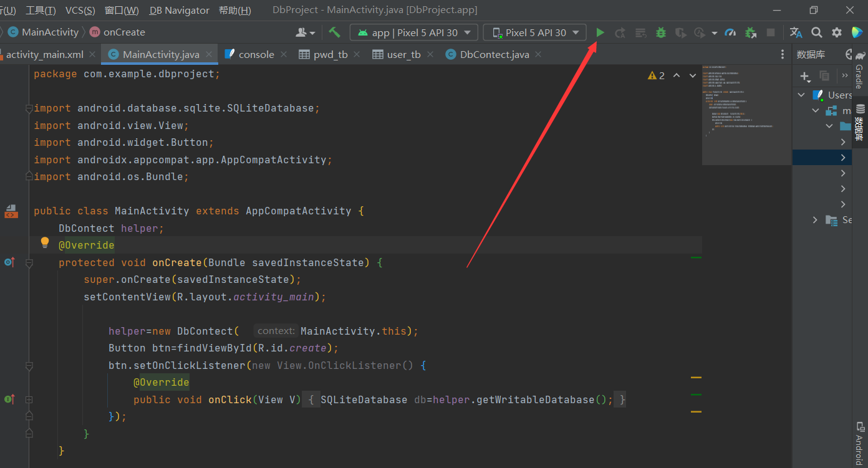The height and width of the screenshot is (468, 868).
Task: Click onCreate breadcrumb in navigation bar
Action: 117,32
